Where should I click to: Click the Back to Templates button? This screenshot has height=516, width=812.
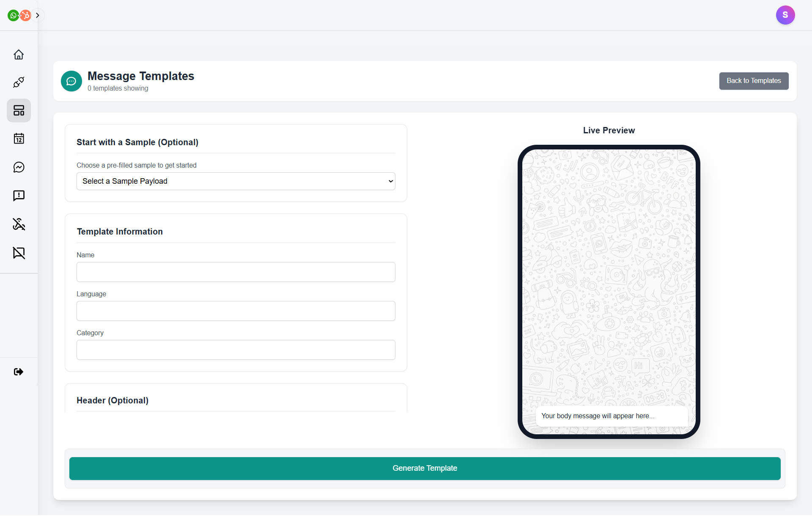(753, 81)
